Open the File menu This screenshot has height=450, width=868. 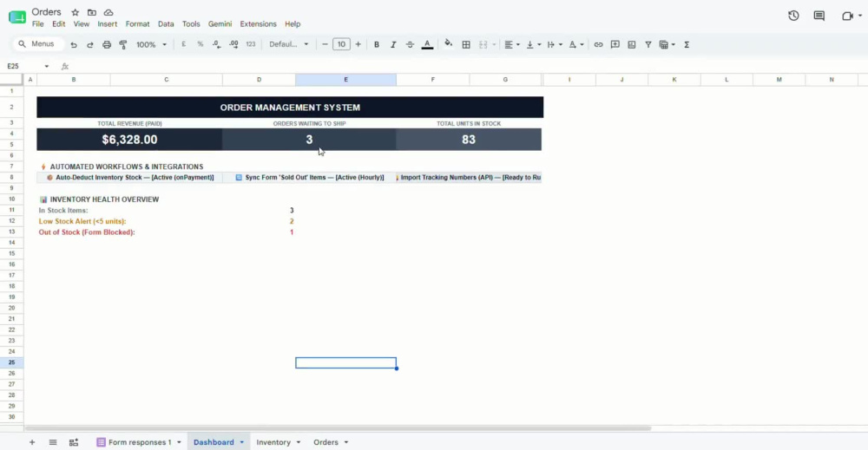pyautogui.click(x=37, y=23)
